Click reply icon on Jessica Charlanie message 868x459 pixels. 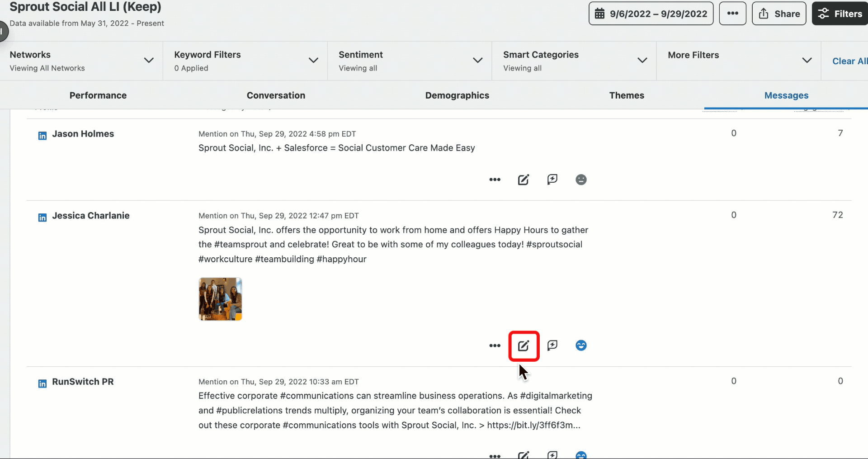552,345
